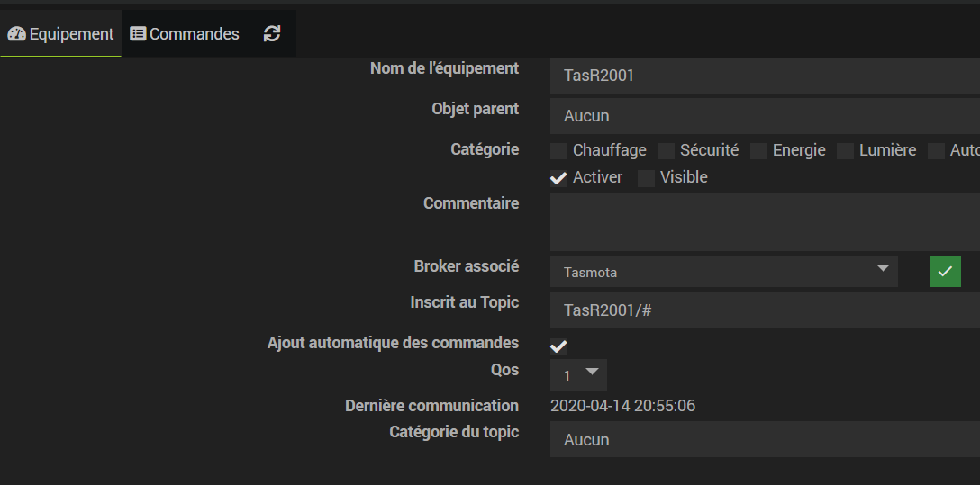This screenshot has height=485, width=980.
Task: Focus the Commentaire text area
Action: pos(764,221)
